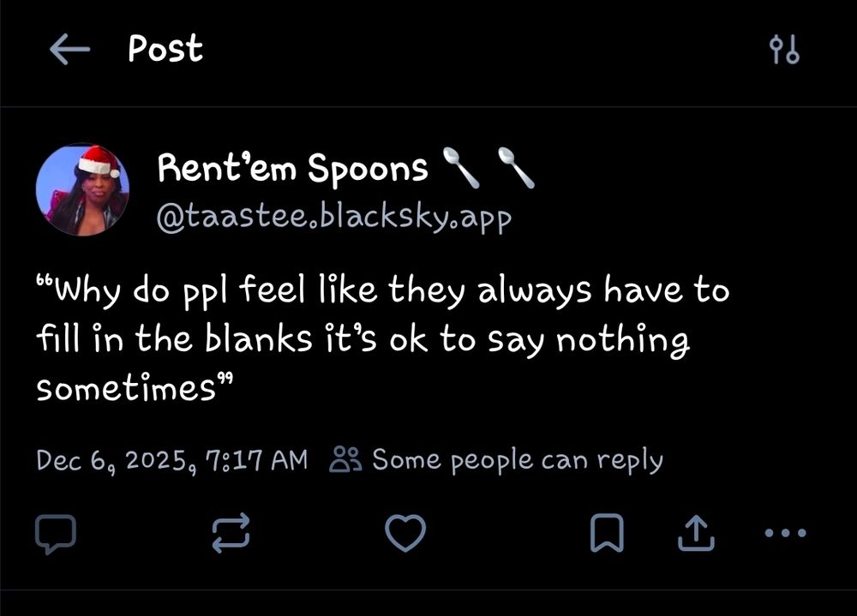Click the @taastee.blacksky.app handle
Viewport: 857px width, 616px height.
pyautogui.click(x=333, y=218)
